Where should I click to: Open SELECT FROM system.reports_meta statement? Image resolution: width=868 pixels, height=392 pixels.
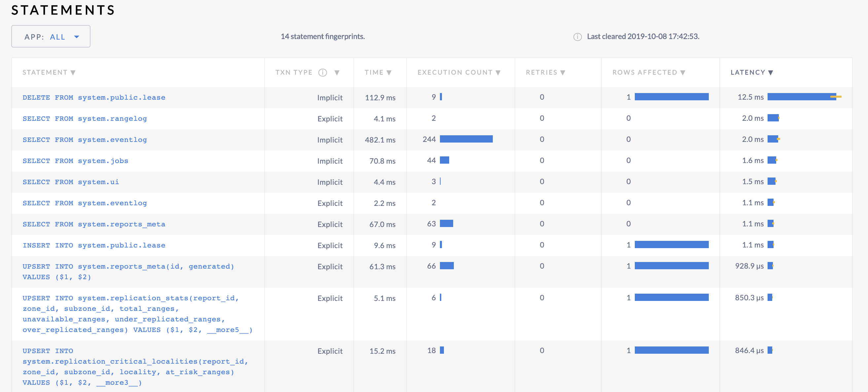click(94, 224)
